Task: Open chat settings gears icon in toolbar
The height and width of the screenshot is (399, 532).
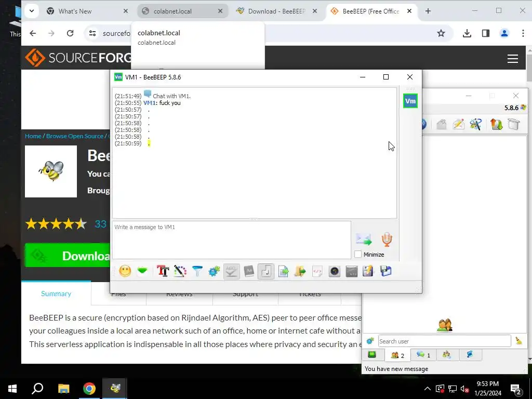Action: tap(214, 271)
